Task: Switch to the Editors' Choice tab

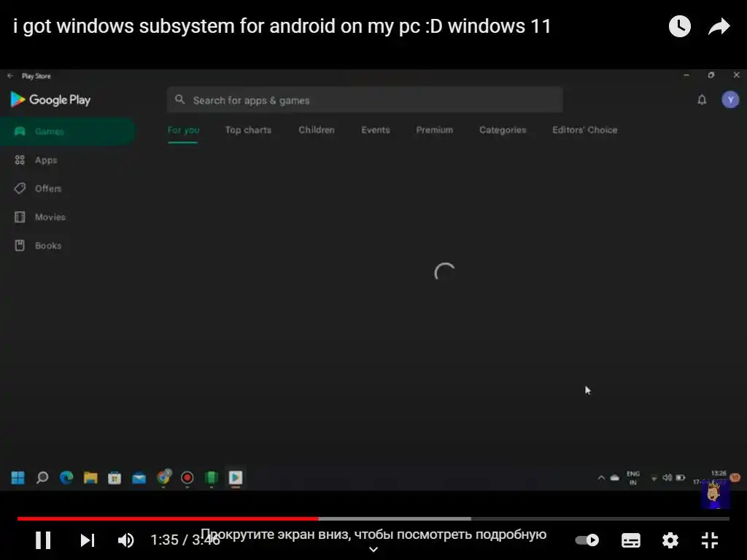Action: click(x=584, y=130)
